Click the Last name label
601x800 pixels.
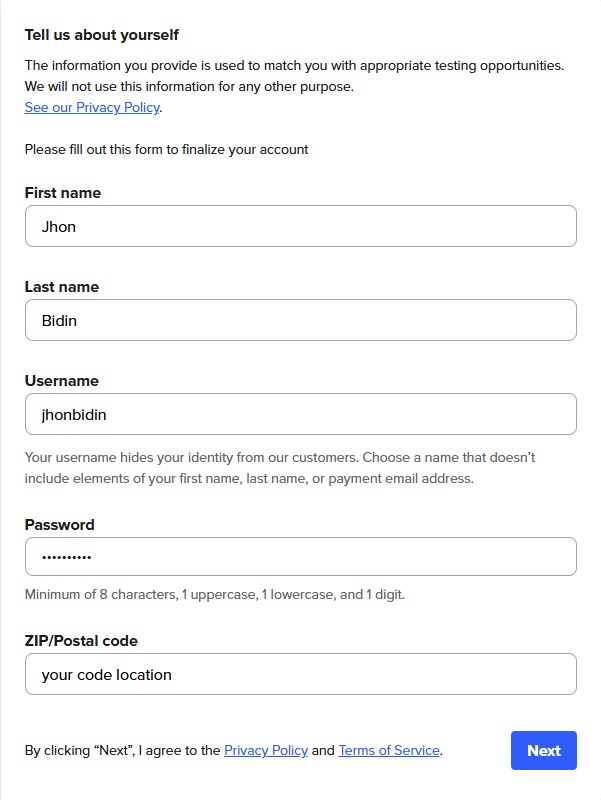pos(62,286)
